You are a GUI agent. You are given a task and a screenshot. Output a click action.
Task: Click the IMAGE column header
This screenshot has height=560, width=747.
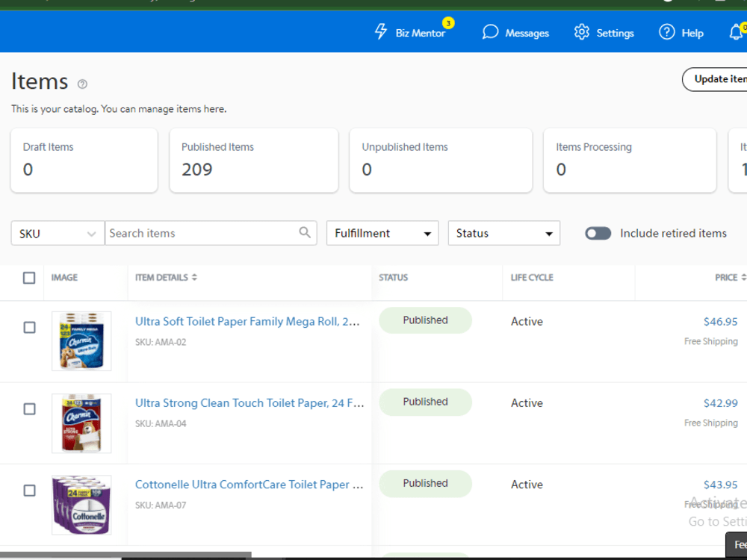click(64, 277)
